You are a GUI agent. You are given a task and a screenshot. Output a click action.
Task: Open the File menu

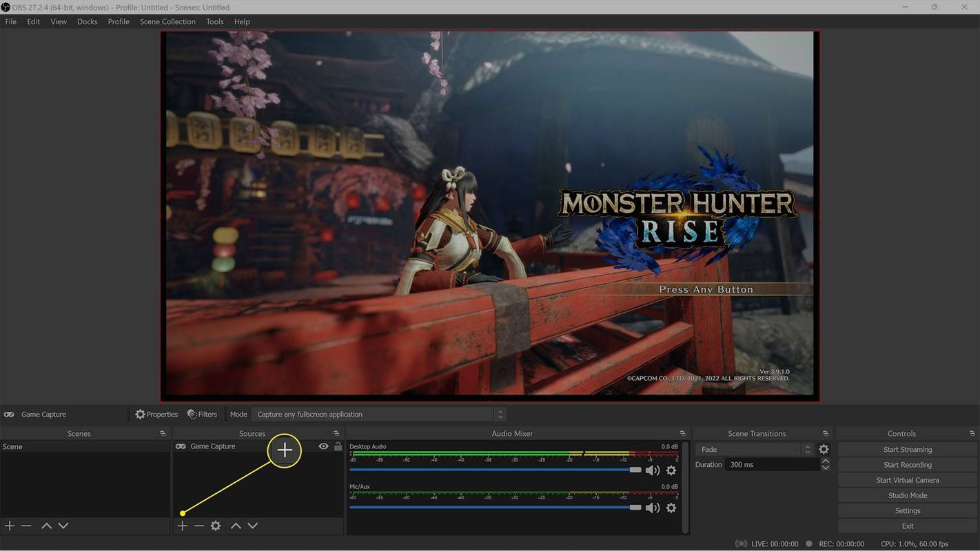(x=11, y=21)
